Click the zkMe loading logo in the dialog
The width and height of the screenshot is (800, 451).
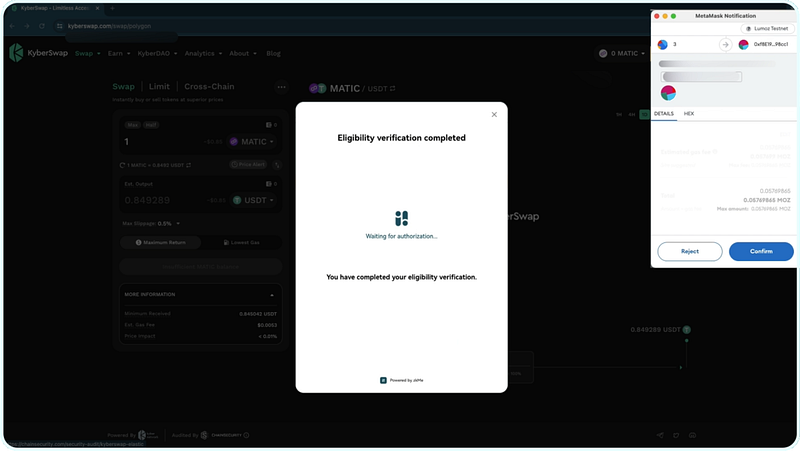coord(402,218)
